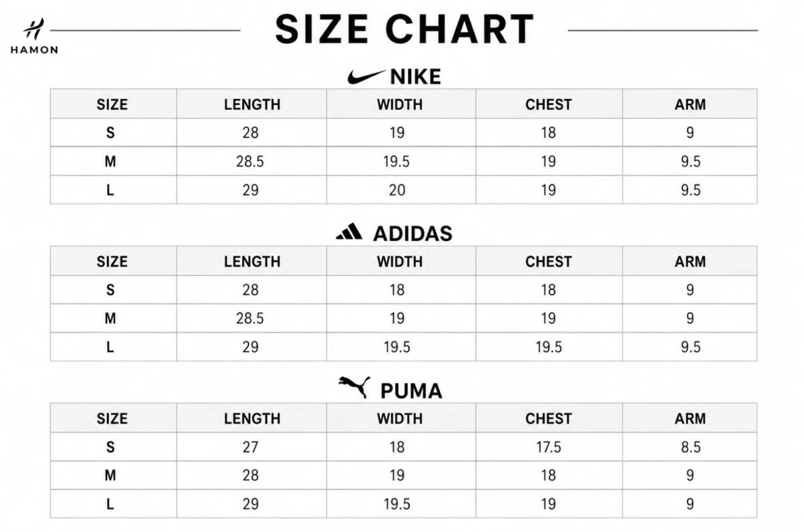Click the WIDTH header in Puma table
Screen dimensions: 804x532
[x=401, y=418]
